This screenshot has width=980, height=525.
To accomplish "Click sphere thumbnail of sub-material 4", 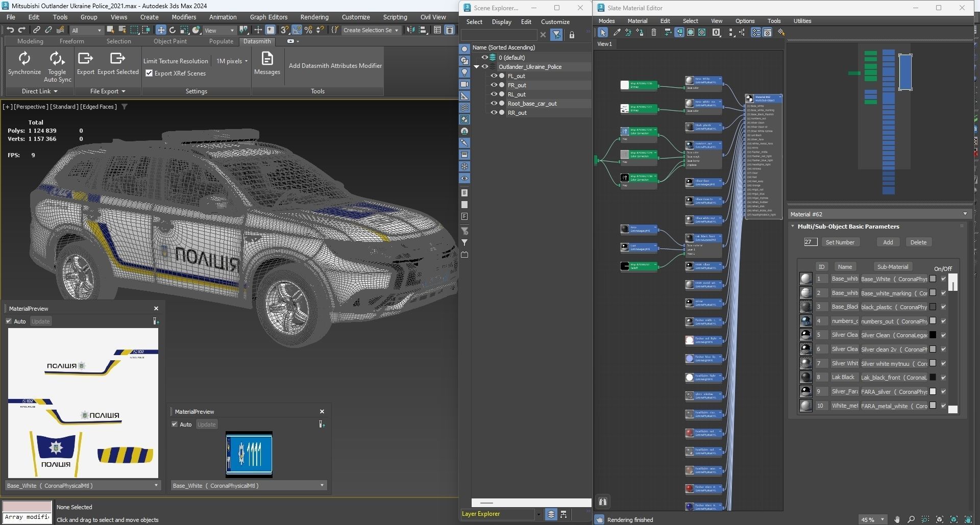I will [805, 321].
